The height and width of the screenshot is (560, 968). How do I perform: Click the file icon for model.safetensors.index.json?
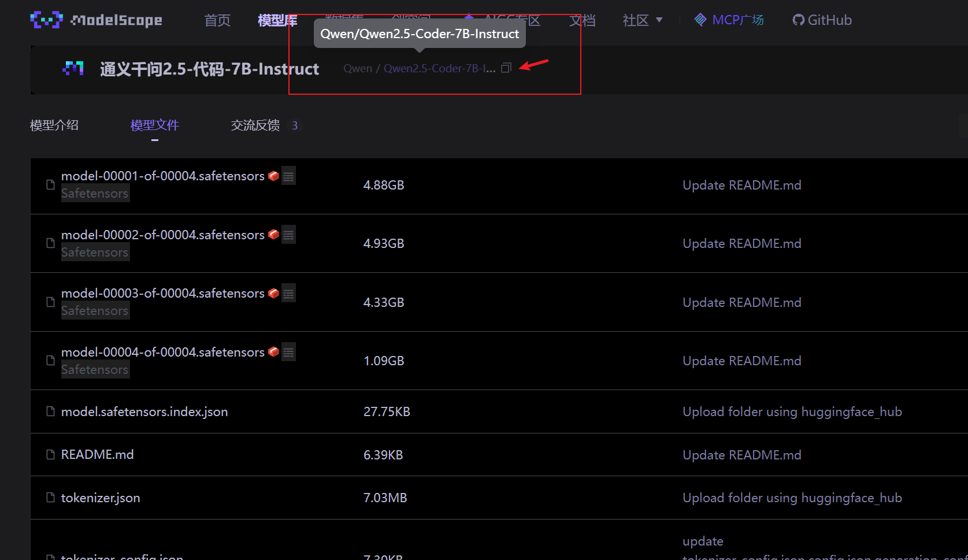point(50,411)
